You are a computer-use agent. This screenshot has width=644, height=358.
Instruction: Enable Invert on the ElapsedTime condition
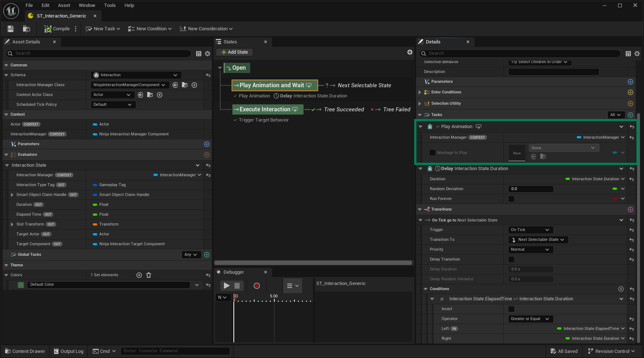511,309
